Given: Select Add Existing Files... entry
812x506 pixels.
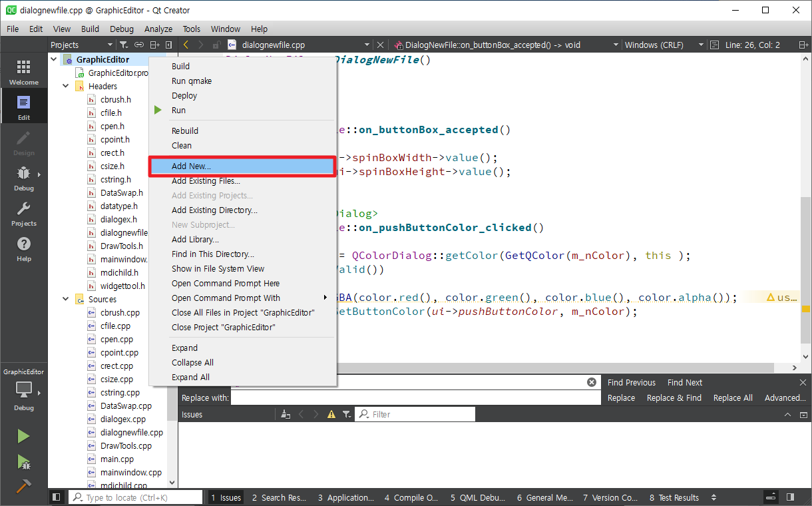Looking at the screenshot, I should (242, 180).
